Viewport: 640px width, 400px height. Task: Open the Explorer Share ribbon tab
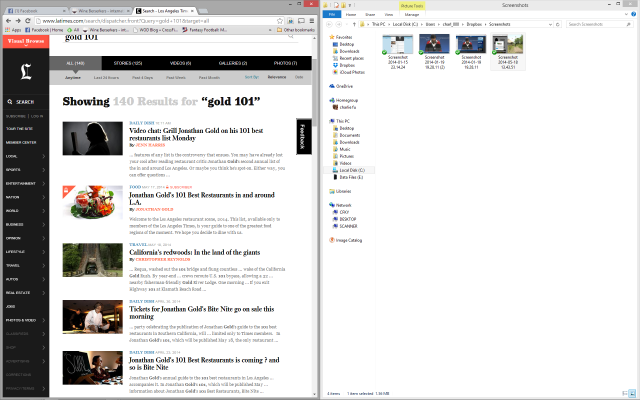(x=370, y=14)
